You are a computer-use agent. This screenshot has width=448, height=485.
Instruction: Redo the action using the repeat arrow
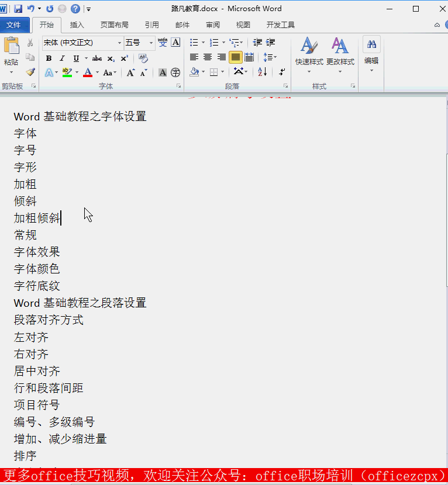50,9
